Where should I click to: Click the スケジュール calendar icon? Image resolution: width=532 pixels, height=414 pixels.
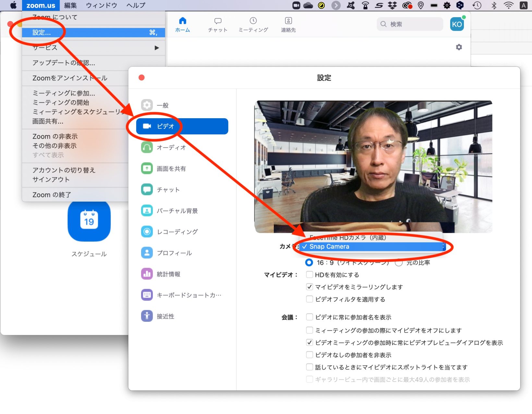(x=89, y=221)
